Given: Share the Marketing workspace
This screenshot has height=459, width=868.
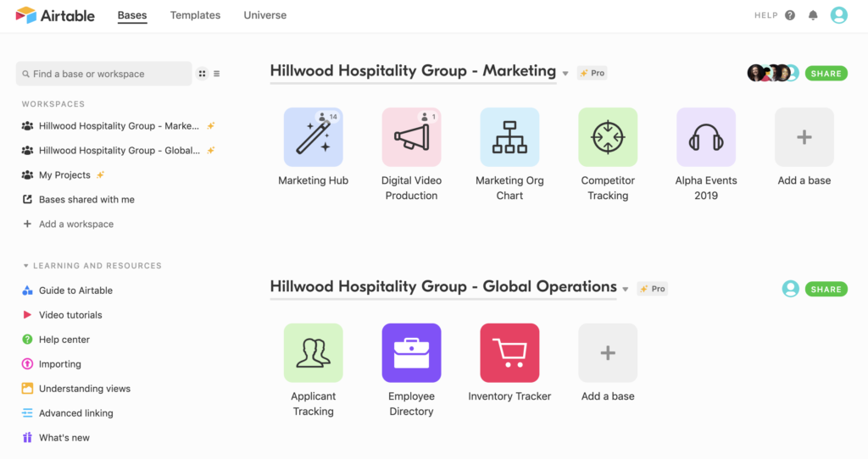Looking at the screenshot, I should pos(826,74).
